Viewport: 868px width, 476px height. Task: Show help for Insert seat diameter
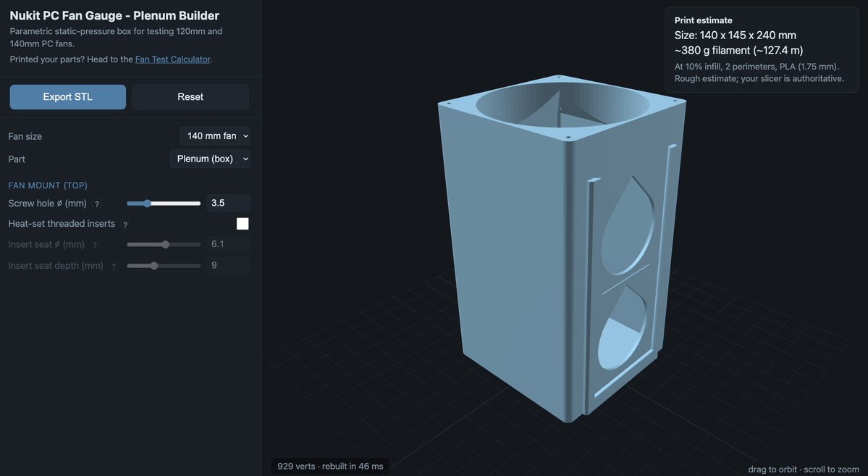point(95,245)
